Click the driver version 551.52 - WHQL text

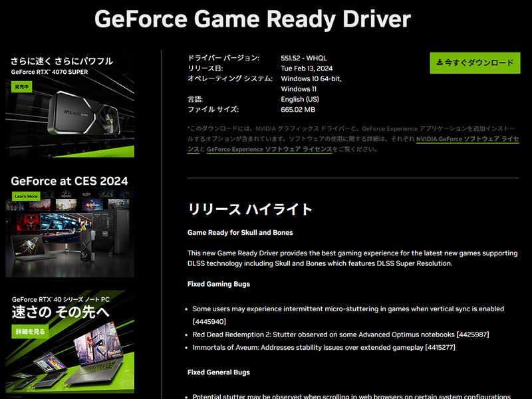304,58
